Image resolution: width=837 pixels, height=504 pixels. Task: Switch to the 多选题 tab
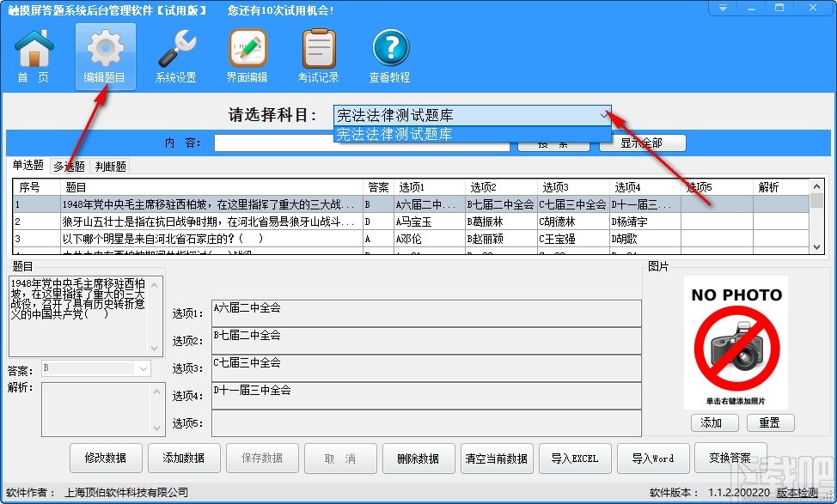68,166
